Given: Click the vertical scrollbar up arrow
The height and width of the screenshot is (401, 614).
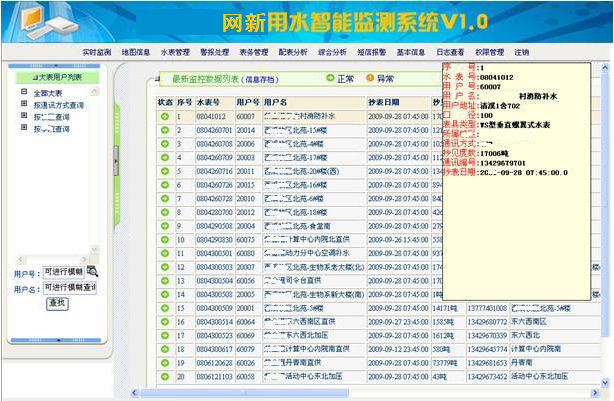Looking at the screenshot, I should coord(605,68).
